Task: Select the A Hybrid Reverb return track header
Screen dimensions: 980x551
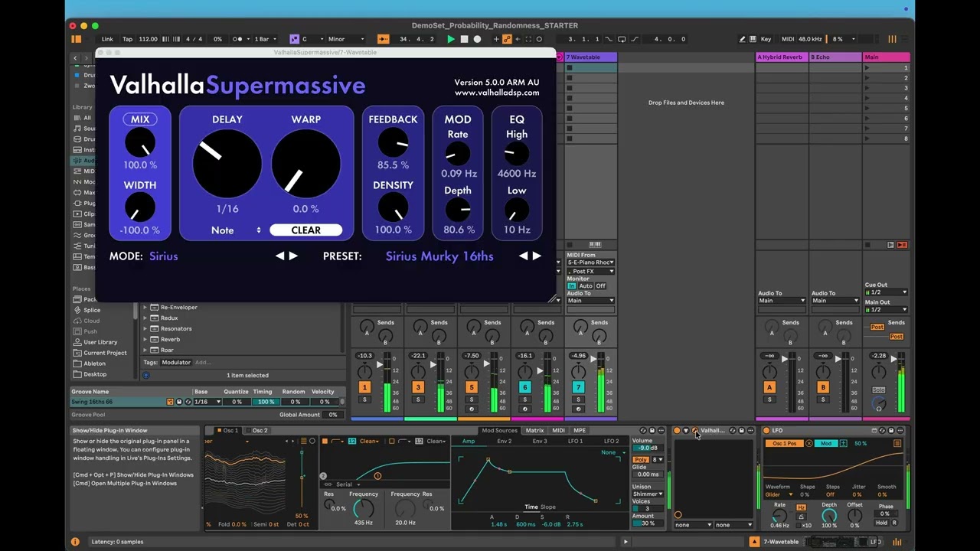Action: tap(782, 57)
